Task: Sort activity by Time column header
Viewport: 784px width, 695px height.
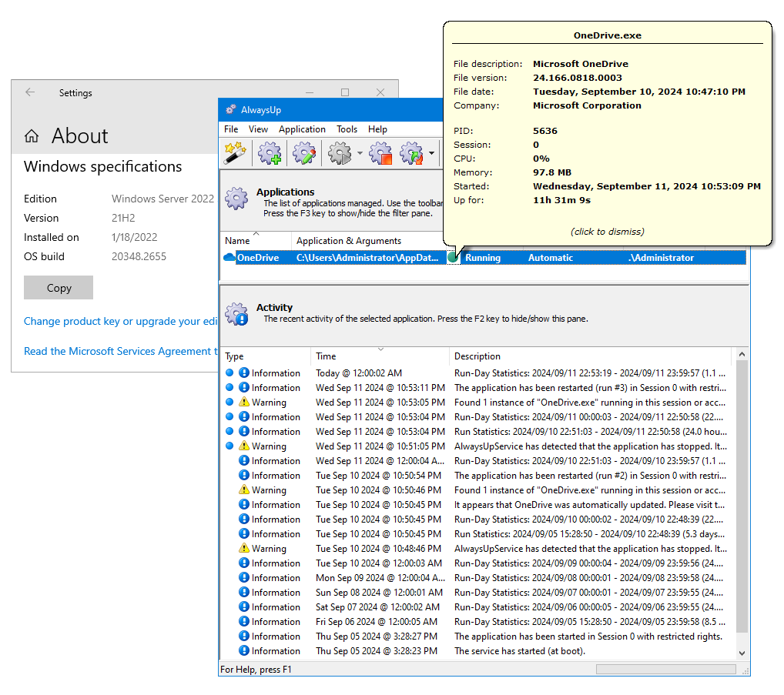Action: tap(380, 356)
